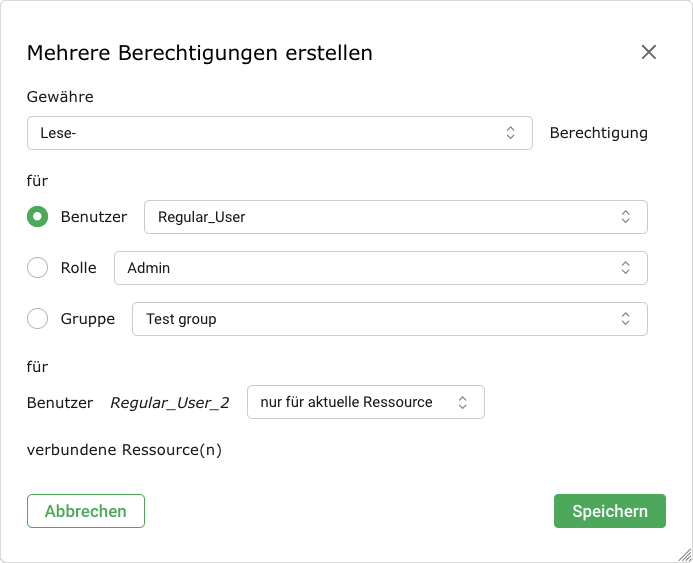Grab the resize handle at dialog corner
This screenshot has height=563, width=693.
coord(684,554)
